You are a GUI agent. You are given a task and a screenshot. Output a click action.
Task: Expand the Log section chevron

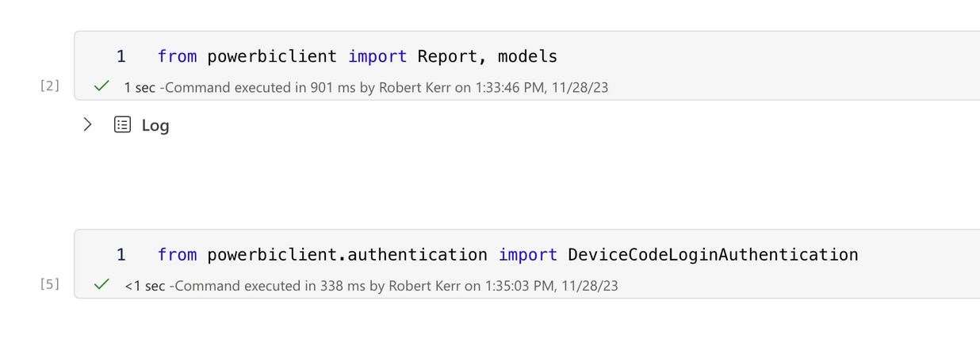[x=87, y=124]
